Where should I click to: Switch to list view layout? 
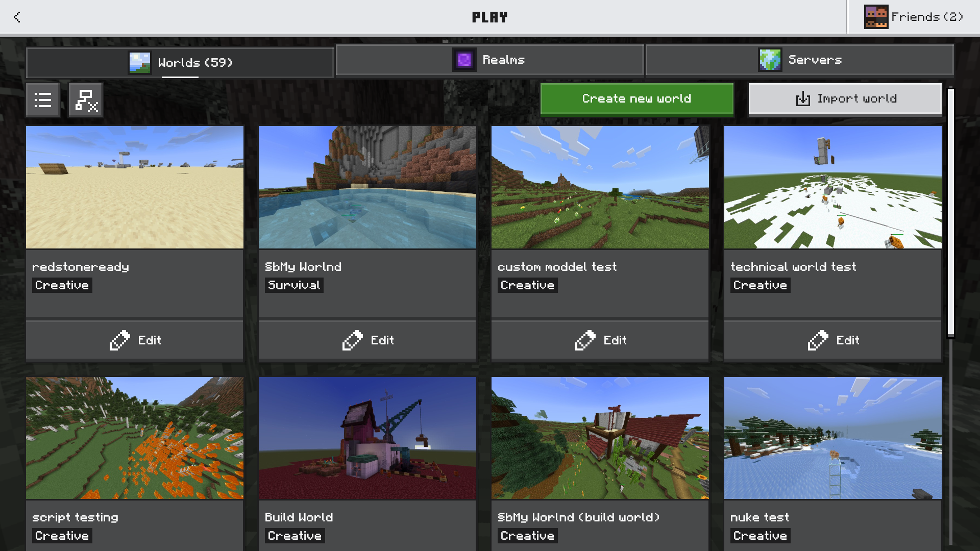click(x=43, y=100)
